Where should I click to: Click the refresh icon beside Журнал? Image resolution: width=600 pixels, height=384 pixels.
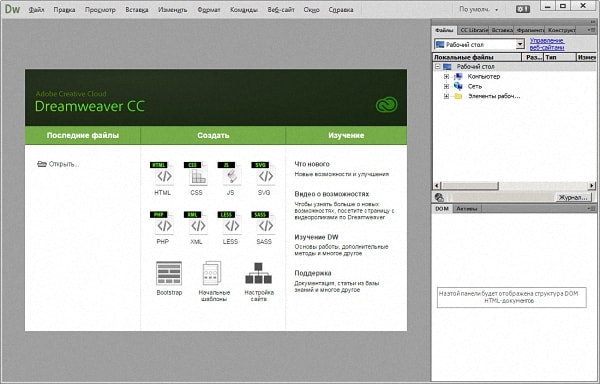440,197
